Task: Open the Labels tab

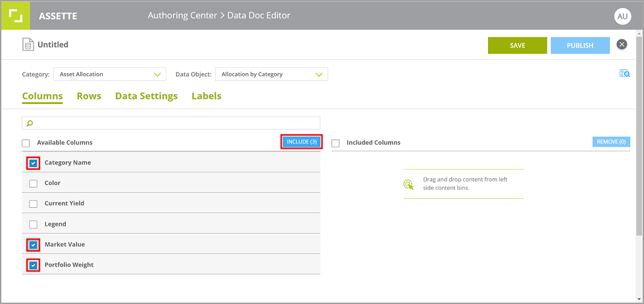Action: (x=207, y=96)
